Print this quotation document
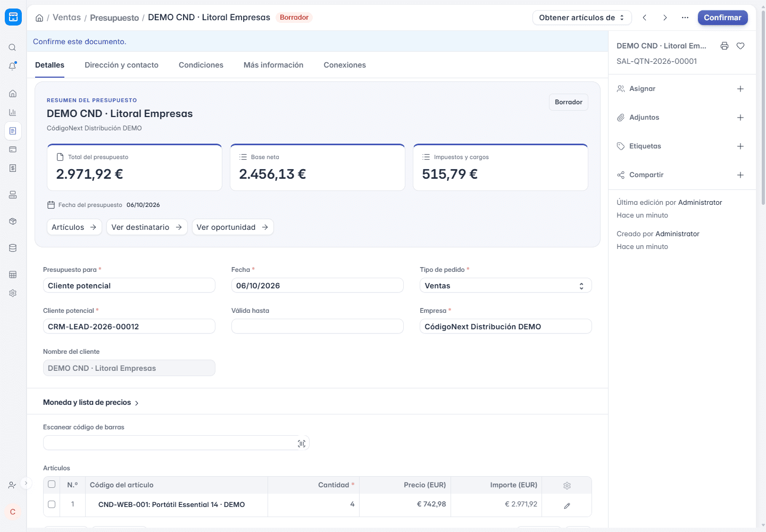The image size is (766, 532). (x=725, y=46)
